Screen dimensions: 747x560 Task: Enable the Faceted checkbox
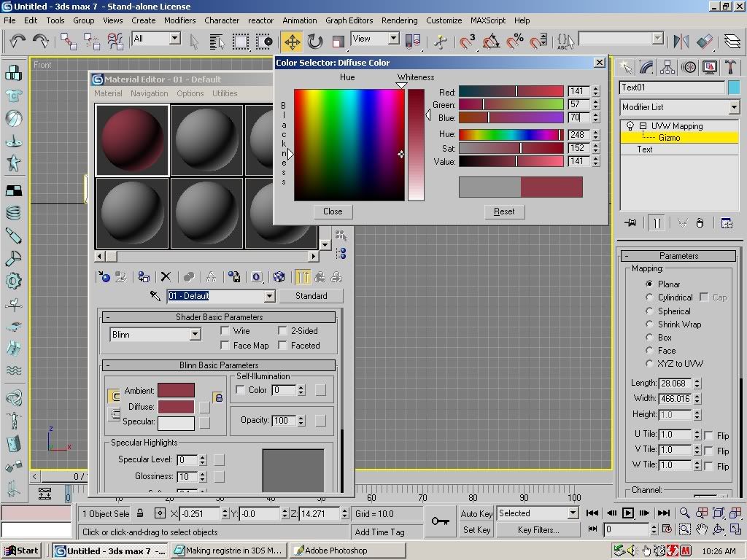coord(282,345)
